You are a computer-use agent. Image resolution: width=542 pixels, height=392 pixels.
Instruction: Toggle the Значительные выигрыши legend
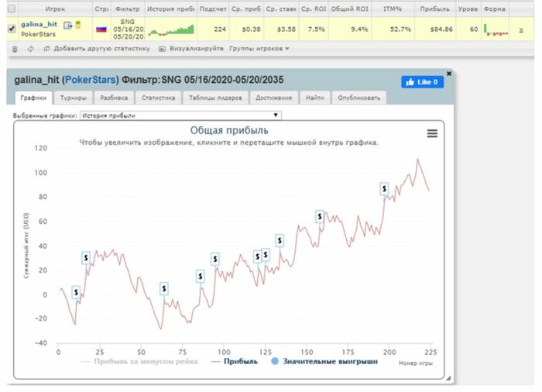324,362
